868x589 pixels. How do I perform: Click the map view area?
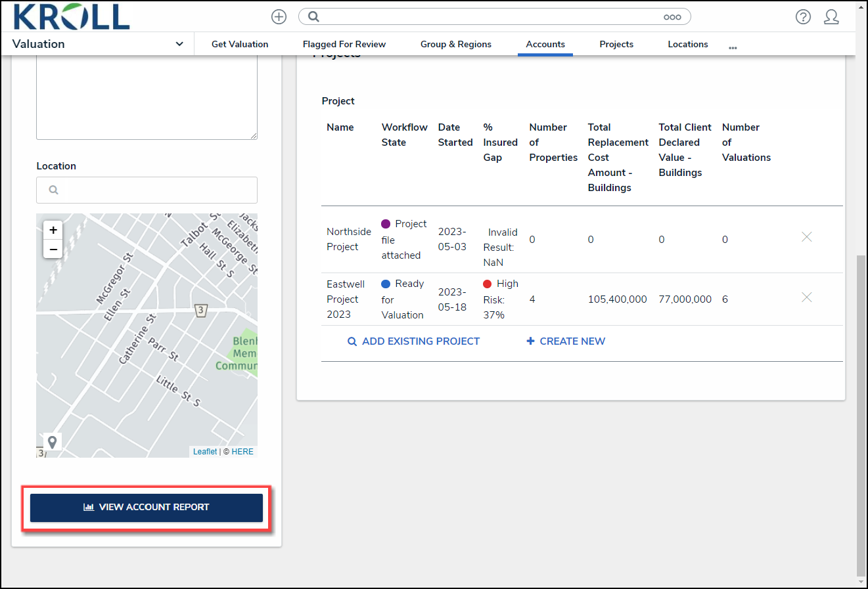coord(147,336)
